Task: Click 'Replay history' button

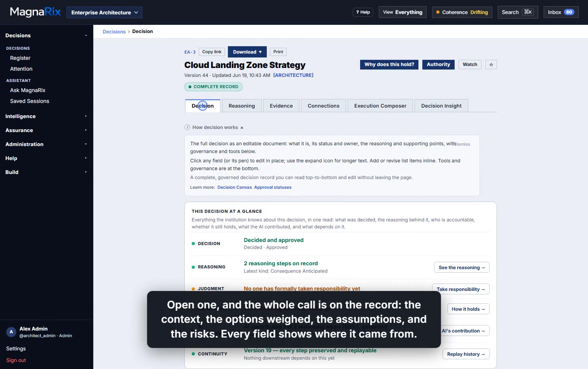Action: point(466,354)
